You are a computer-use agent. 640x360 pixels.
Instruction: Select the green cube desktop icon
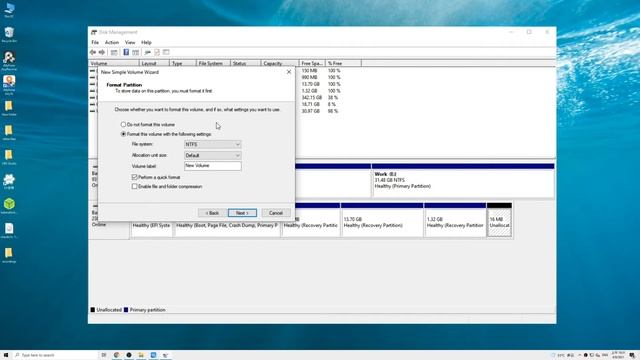[9, 206]
